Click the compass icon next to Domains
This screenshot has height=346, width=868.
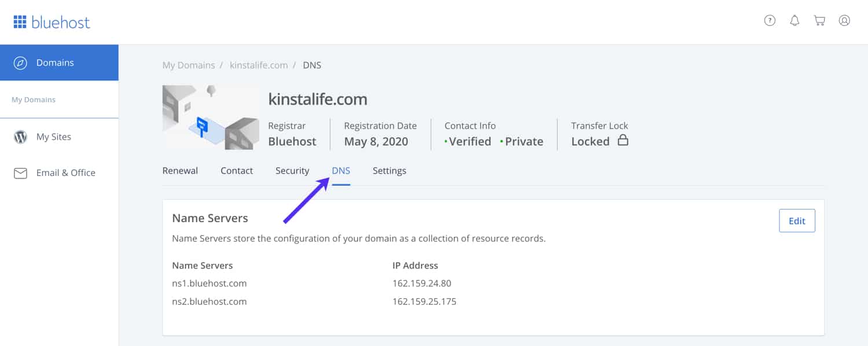pos(21,62)
